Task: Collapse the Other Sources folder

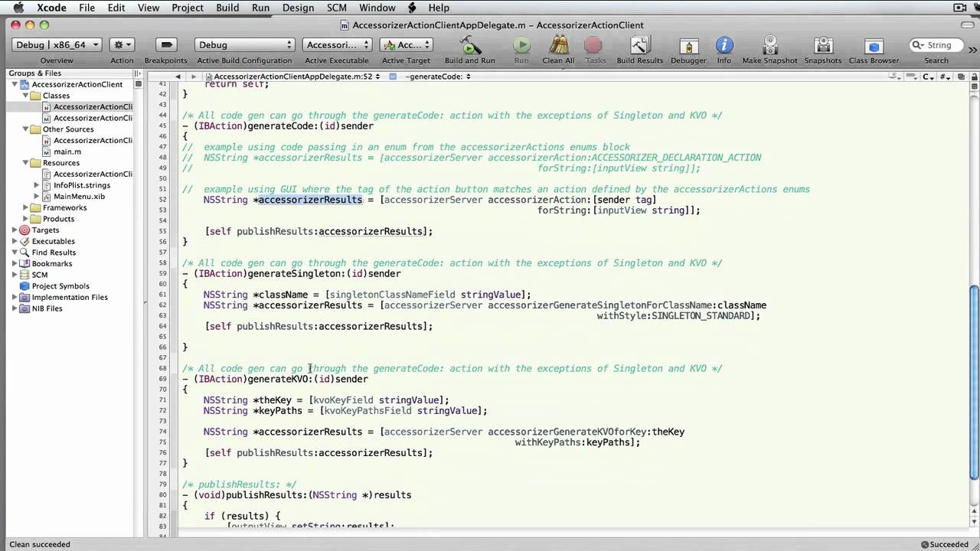Action: (25, 129)
